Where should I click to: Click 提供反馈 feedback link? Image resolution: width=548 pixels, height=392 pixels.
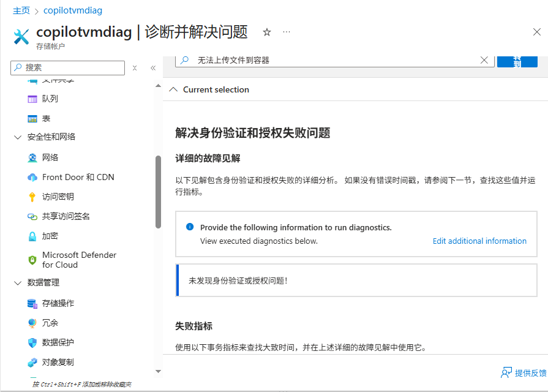(530, 373)
